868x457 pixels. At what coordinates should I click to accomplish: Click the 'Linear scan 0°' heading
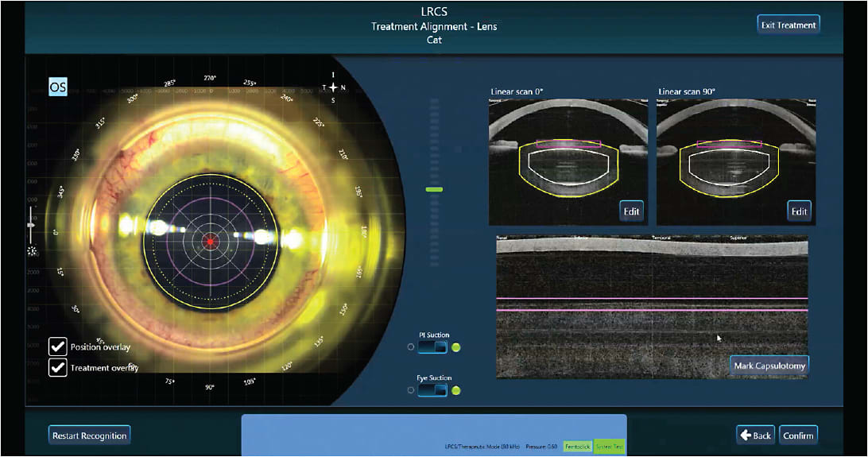[x=517, y=91]
